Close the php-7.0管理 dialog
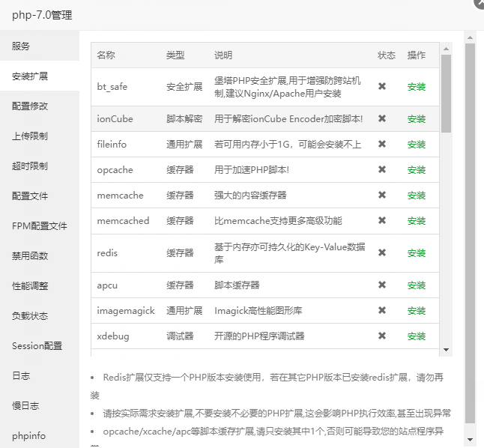Viewport: 484px width, 448px height. (480, 3)
